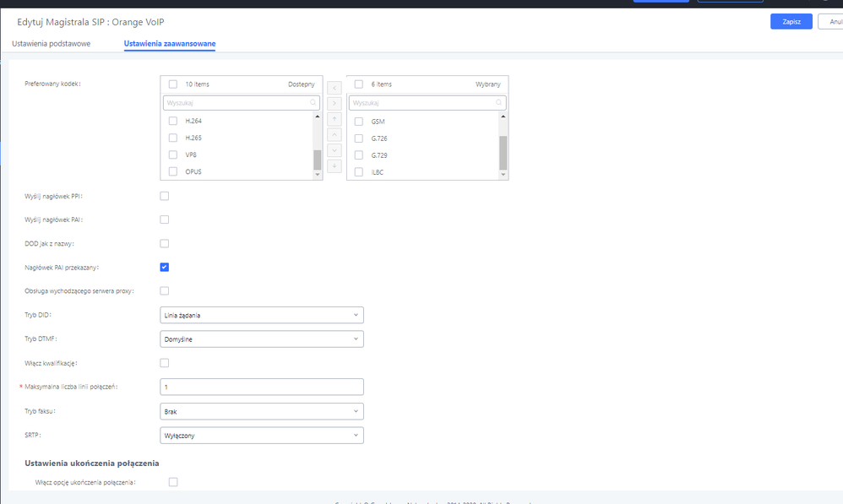
Task: Open the SRTP dropdown
Action: pos(262,436)
